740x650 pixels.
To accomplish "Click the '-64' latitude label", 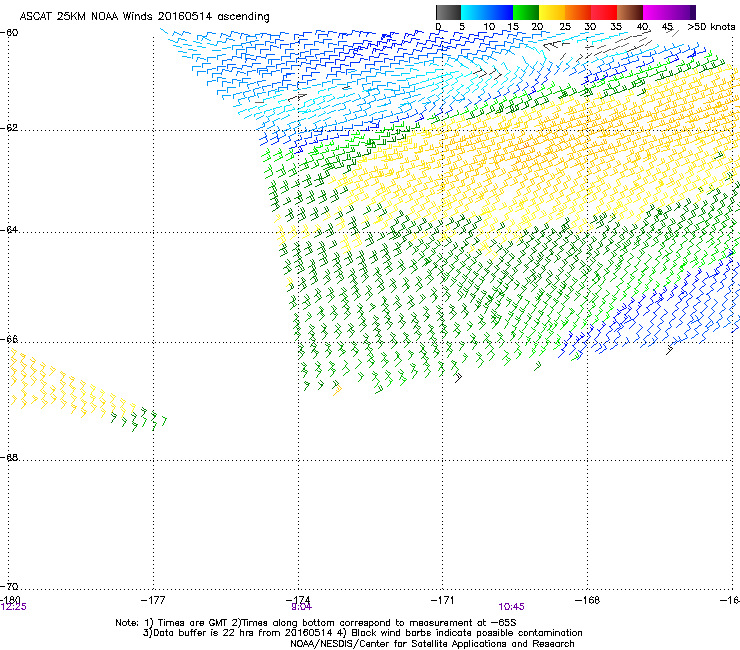I will (x=9, y=230).
